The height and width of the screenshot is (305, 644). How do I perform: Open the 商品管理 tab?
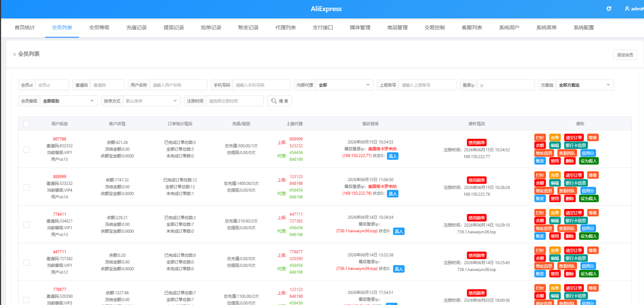(398, 28)
